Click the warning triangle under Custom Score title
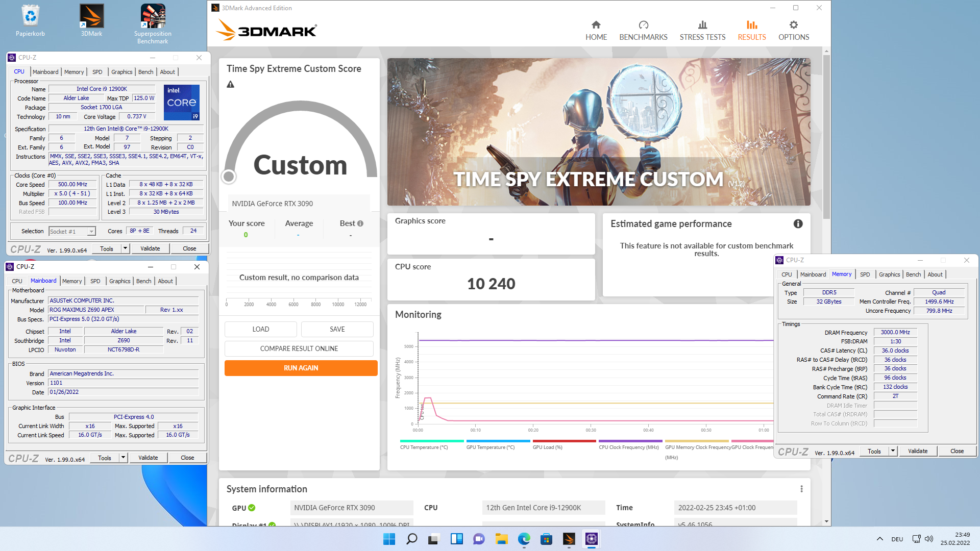 (231, 85)
